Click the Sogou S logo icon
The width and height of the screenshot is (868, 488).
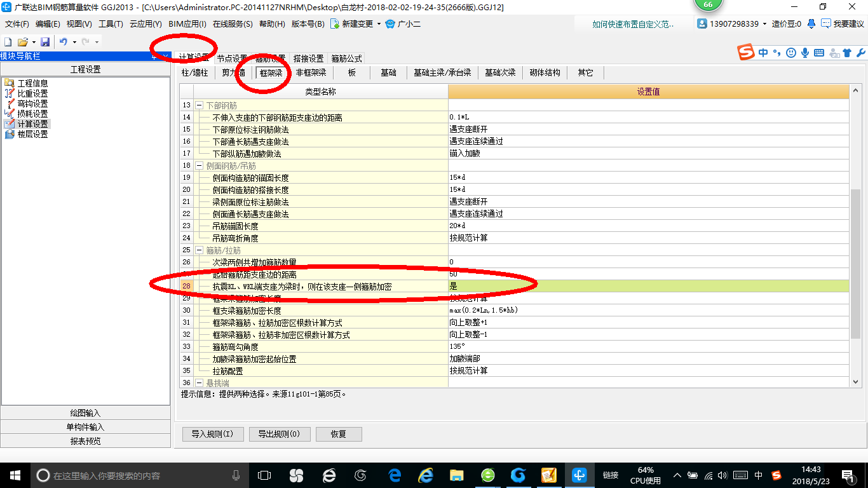pos(746,52)
